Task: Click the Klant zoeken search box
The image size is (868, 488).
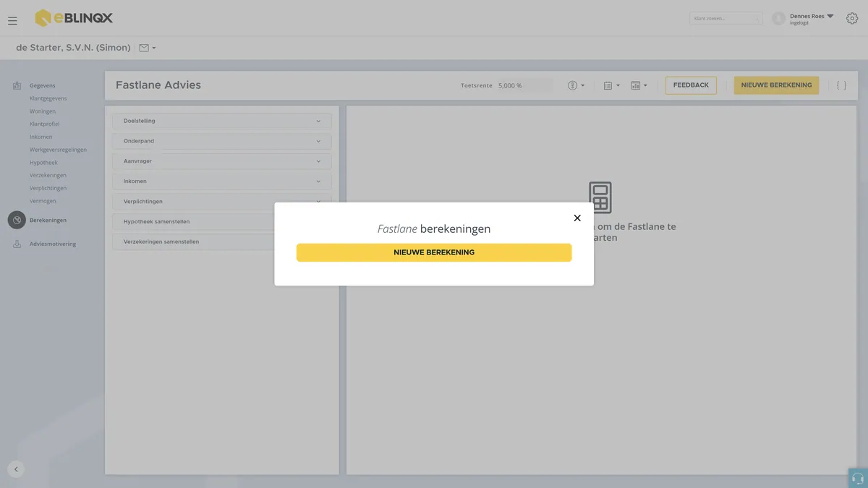Action: click(x=726, y=19)
